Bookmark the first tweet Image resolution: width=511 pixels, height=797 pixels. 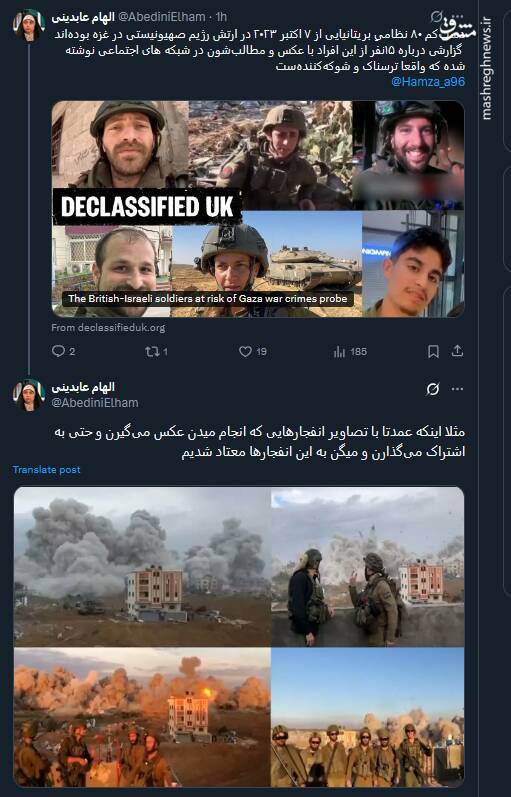(433, 351)
